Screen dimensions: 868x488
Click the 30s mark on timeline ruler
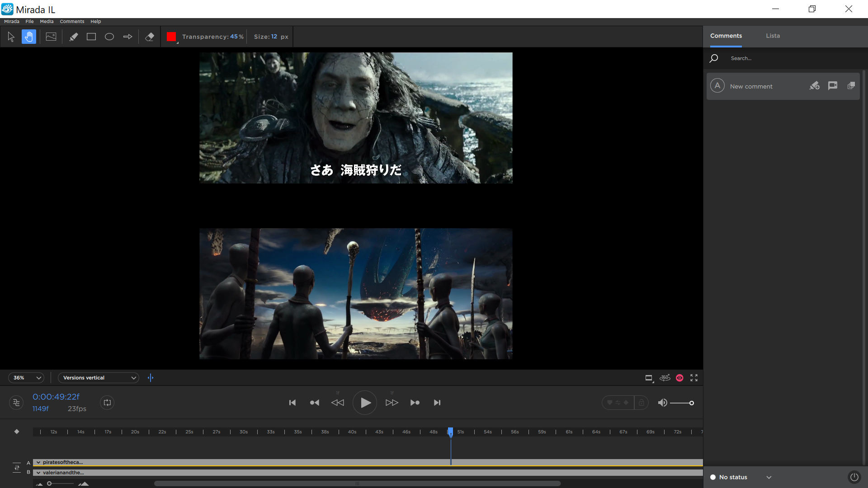point(244,432)
